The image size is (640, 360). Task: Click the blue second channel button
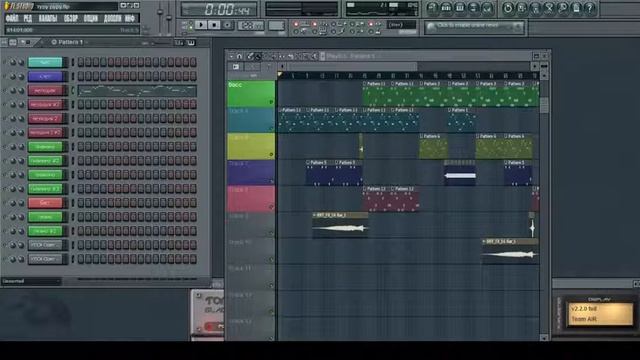(45, 76)
